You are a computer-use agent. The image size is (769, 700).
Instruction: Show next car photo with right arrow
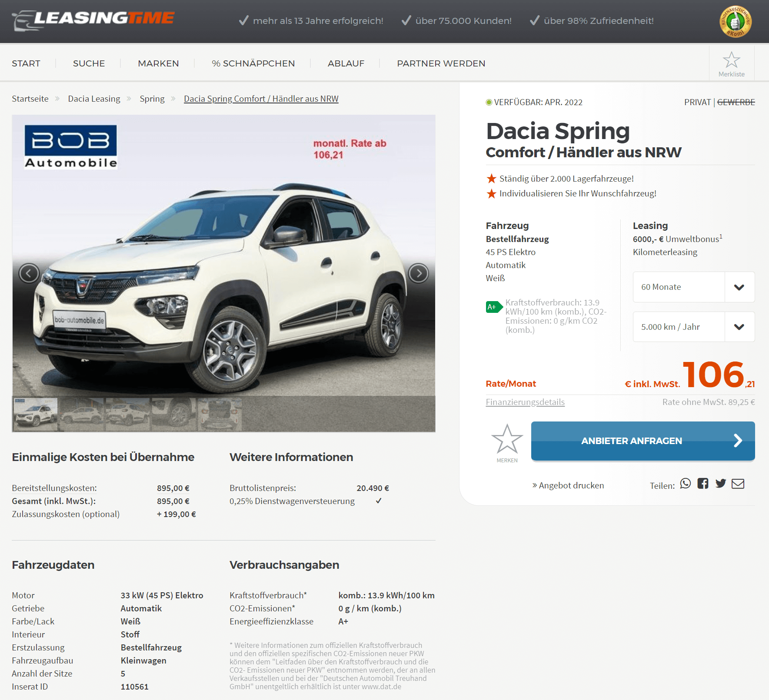tap(419, 273)
